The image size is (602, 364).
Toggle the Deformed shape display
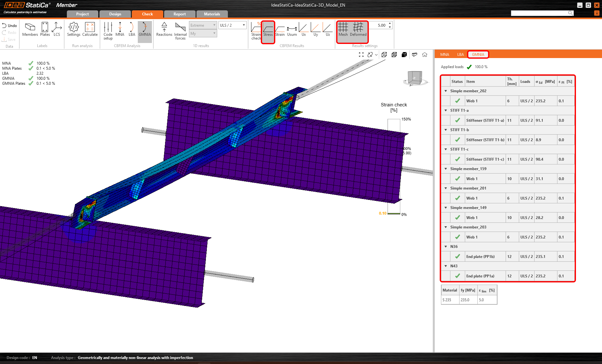[x=358, y=29]
